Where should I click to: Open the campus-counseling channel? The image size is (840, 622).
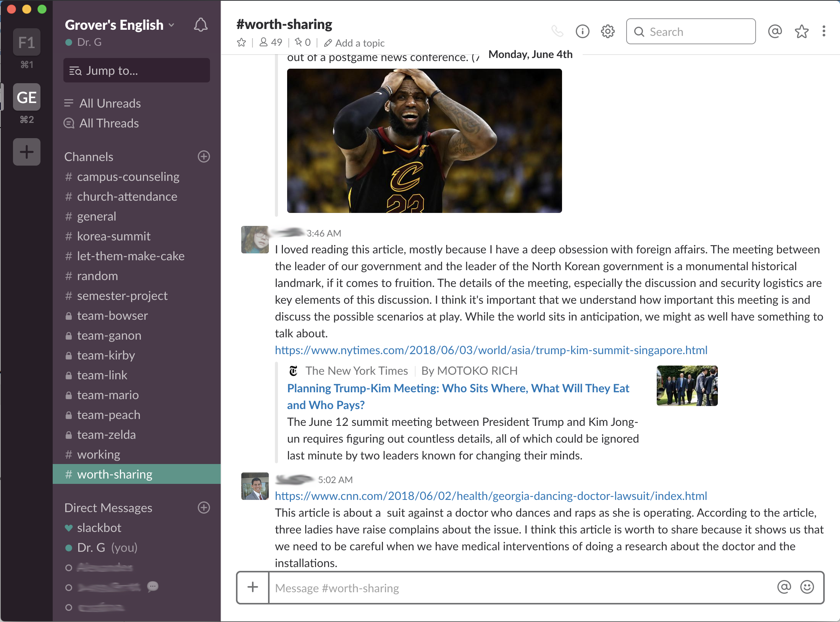click(137, 177)
